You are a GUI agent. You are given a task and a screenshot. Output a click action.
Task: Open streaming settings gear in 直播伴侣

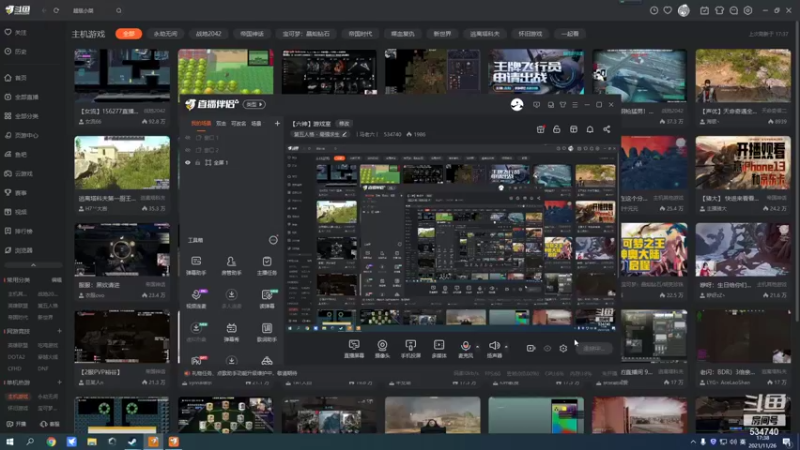click(563, 348)
